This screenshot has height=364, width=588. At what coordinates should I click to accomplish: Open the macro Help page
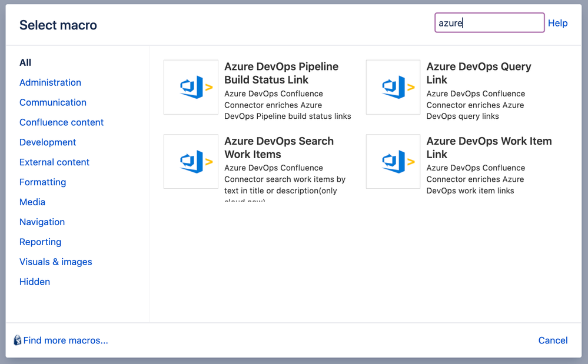(557, 23)
